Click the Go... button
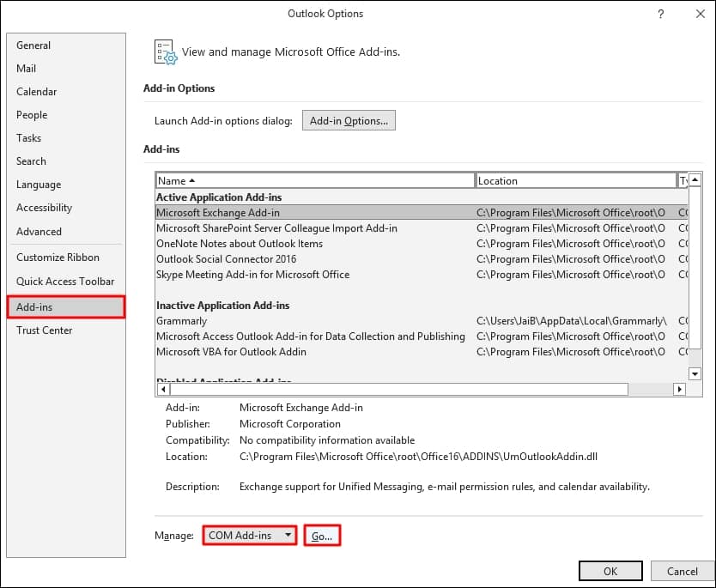716x588 pixels. tap(322, 536)
